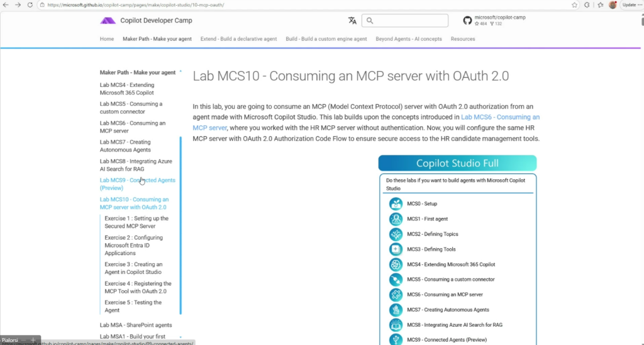Click the MCS6 MCP server icon
Screen dimensions: 644x345
pos(396,295)
